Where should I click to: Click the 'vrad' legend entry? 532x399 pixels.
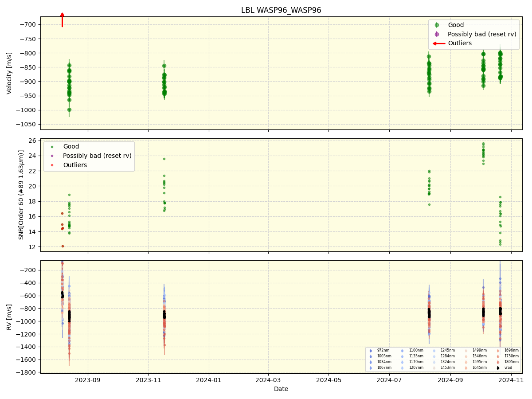point(508,368)
